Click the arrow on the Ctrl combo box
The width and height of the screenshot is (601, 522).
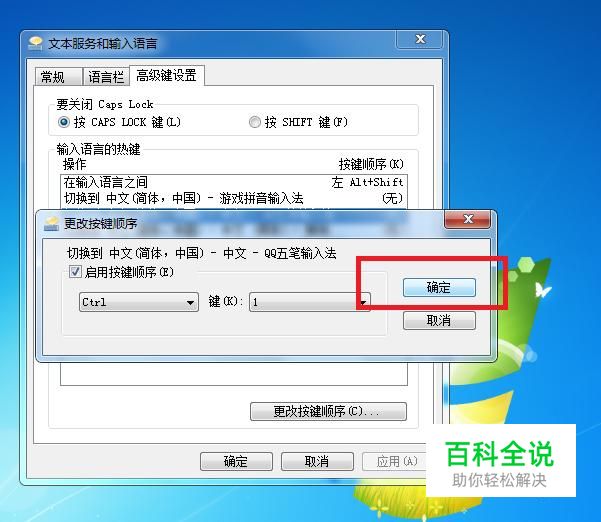coord(190,302)
